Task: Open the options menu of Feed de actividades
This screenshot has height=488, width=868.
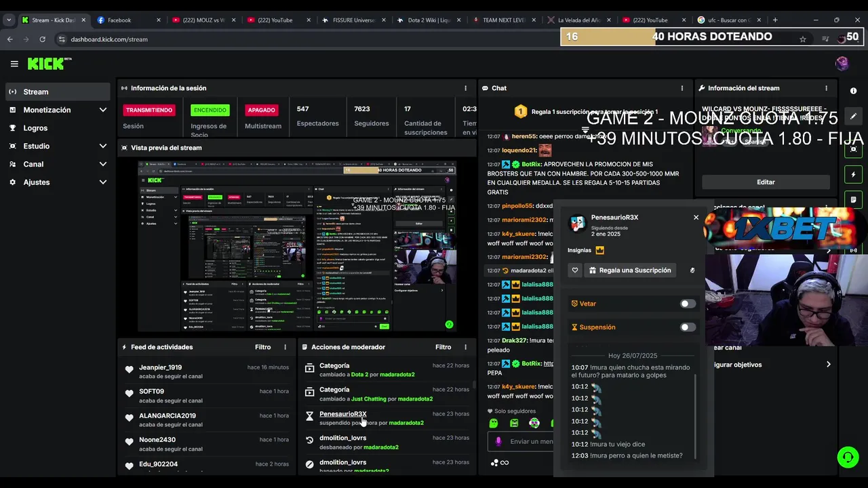Action: (285, 347)
